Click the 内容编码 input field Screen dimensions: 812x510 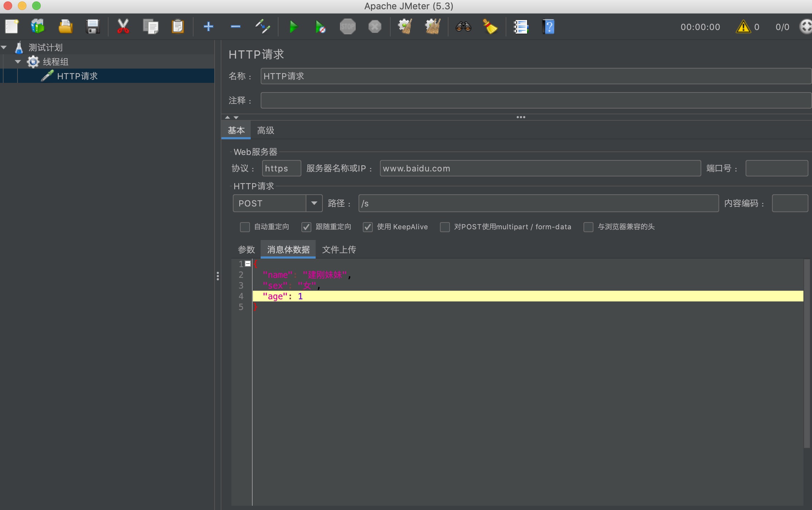tap(790, 203)
